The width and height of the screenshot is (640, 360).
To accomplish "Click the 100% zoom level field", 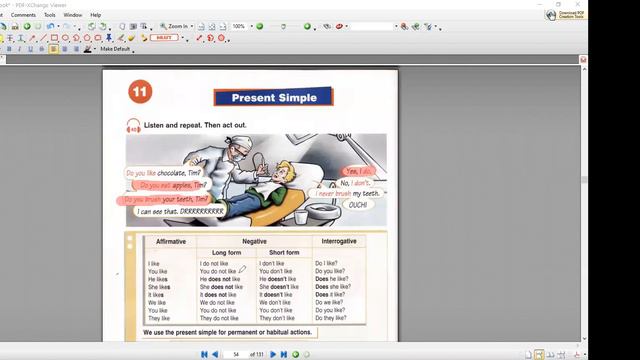I will click(x=239, y=27).
